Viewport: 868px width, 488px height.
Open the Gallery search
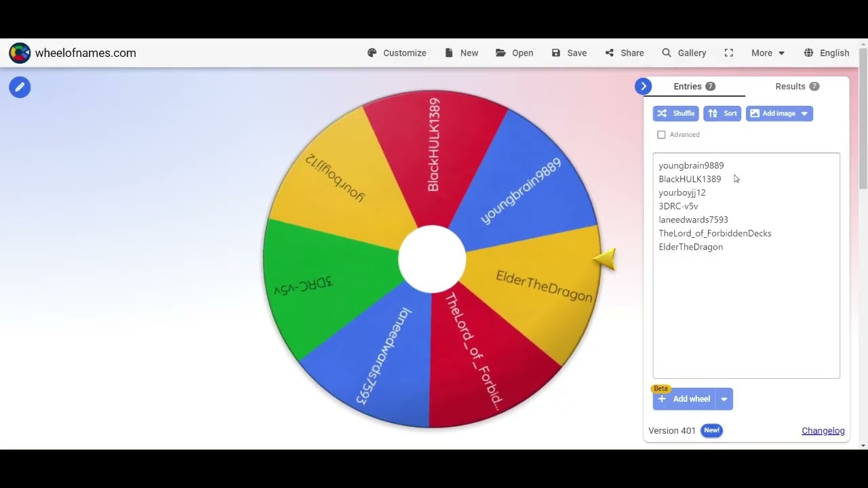pyautogui.click(x=684, y=53)
